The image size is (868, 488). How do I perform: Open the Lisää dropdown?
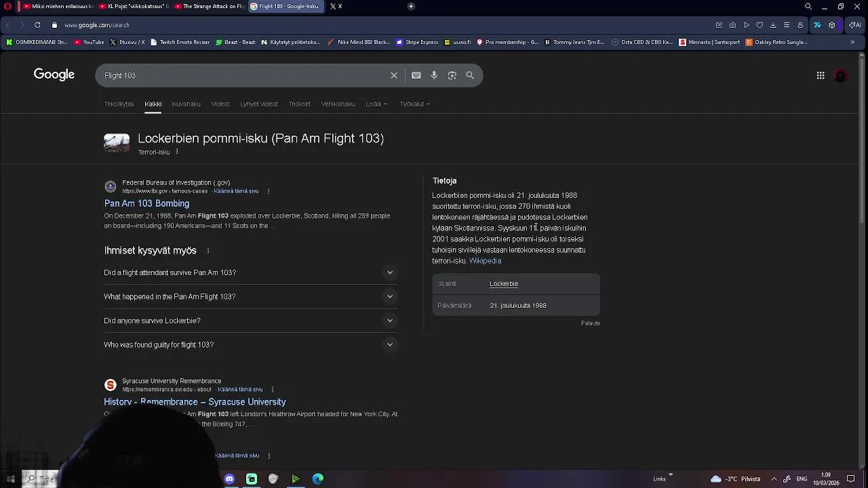(376, 104)
